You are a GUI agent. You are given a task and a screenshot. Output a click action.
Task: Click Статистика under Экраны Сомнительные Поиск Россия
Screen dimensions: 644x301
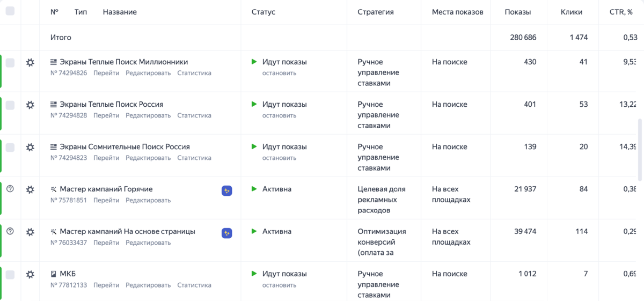pyautogui.click(x=194, y=158)
